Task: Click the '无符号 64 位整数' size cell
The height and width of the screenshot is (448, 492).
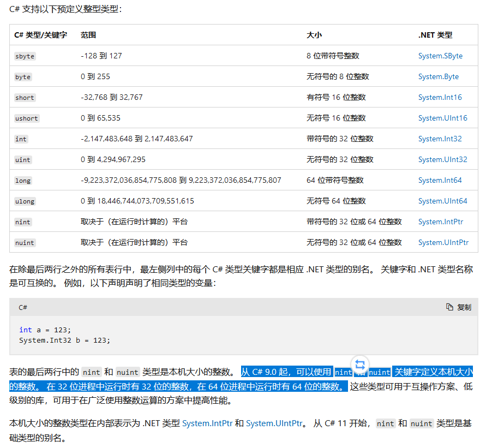Action: click(336, 201)
